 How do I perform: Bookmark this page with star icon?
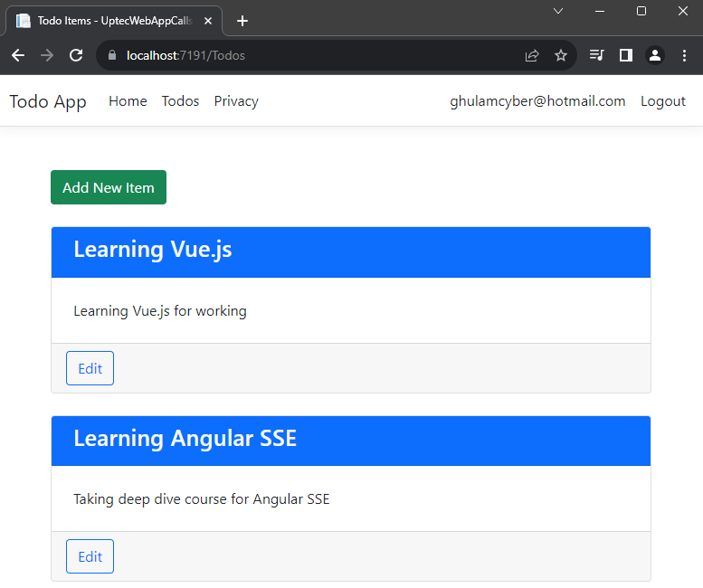561,55
